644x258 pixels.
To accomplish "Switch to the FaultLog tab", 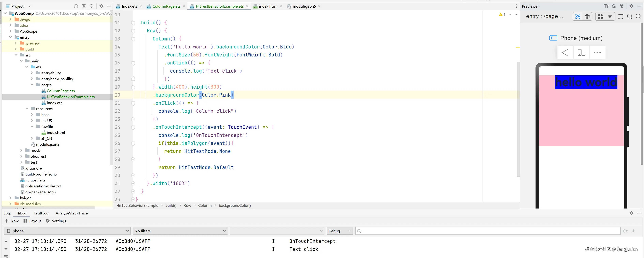I will click(x=41, y=213).
